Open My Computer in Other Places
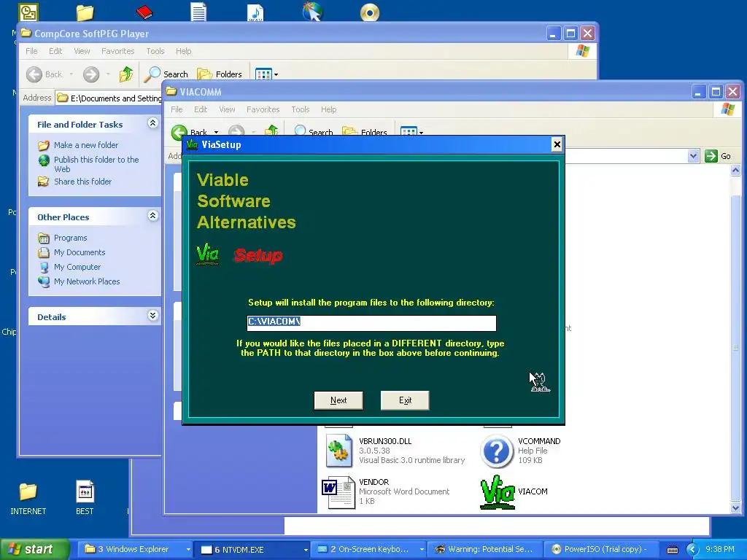The image size is (747, 560). pyautogui.click(x=77, y=267)
